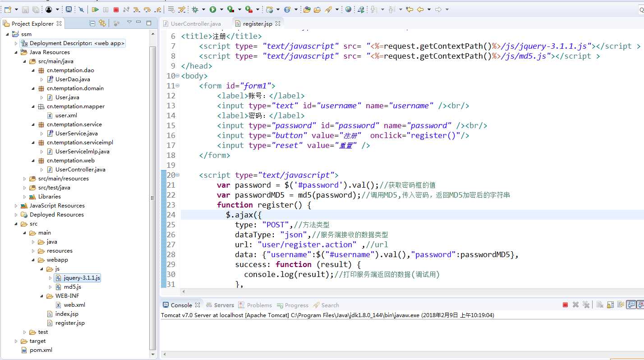644x360 pixels.
Task: Click the Open Web Browser globe icon
Action: tap(348, 9)
